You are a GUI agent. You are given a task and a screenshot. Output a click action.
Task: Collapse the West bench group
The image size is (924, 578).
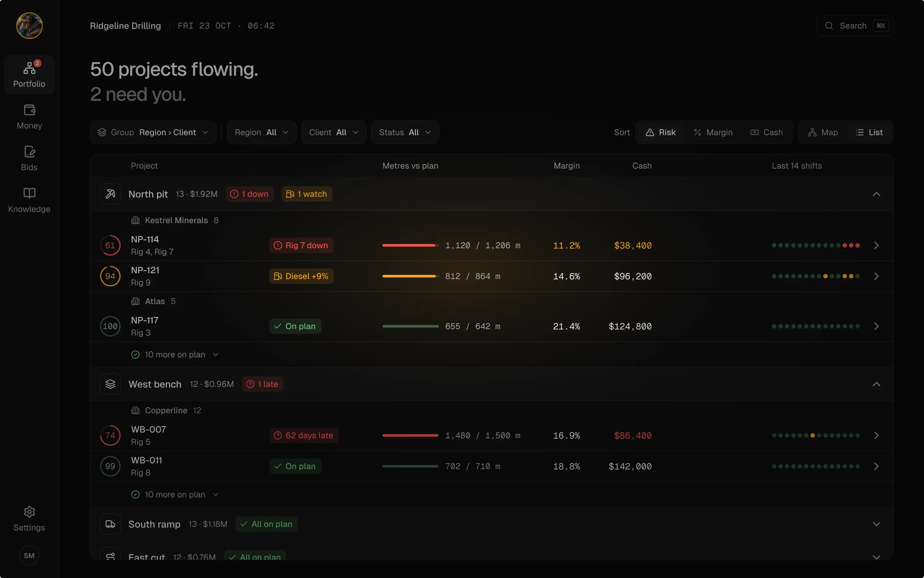coord(876,384)
